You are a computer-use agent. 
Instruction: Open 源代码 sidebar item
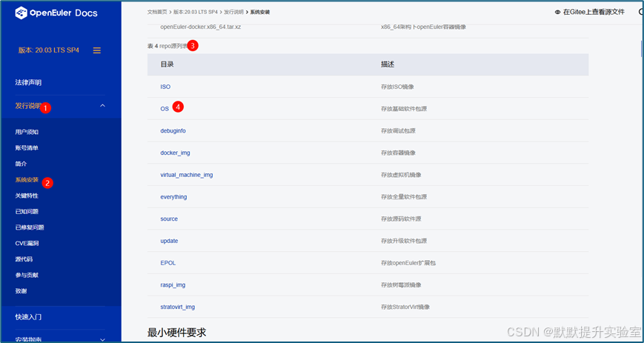coord(24,259)
